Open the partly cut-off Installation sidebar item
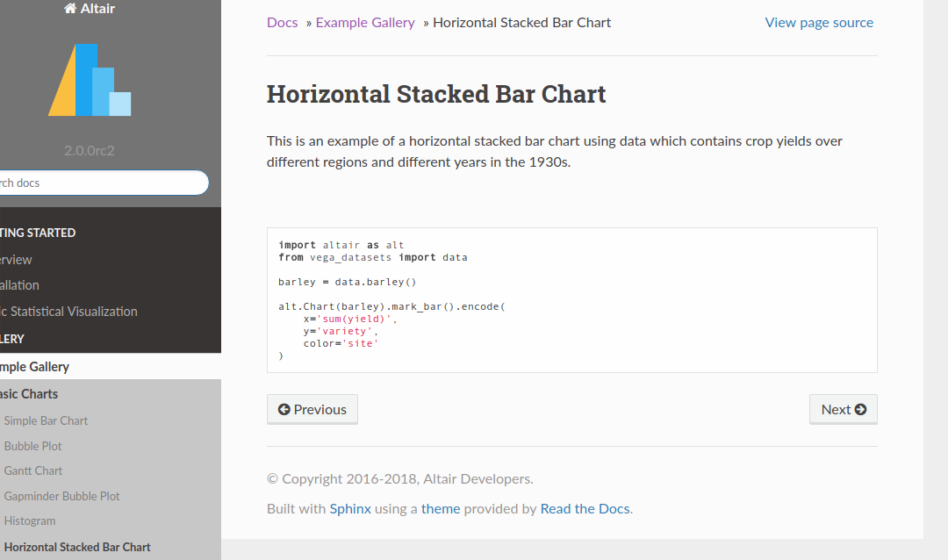Image resolution: width=948 pixels, height=560 pixels. coord(20,285)
